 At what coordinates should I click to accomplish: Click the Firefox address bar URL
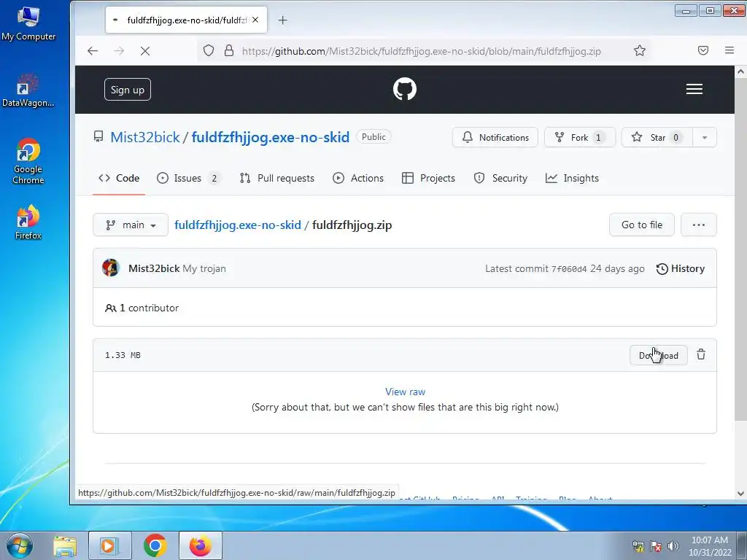(x=421, y=51)
